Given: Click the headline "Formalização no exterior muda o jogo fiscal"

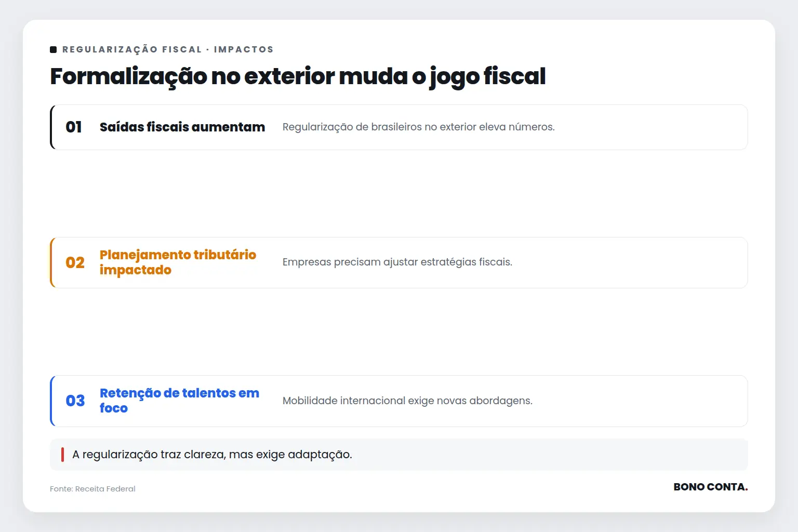Looking at the screenshot, I should (298, 76).
